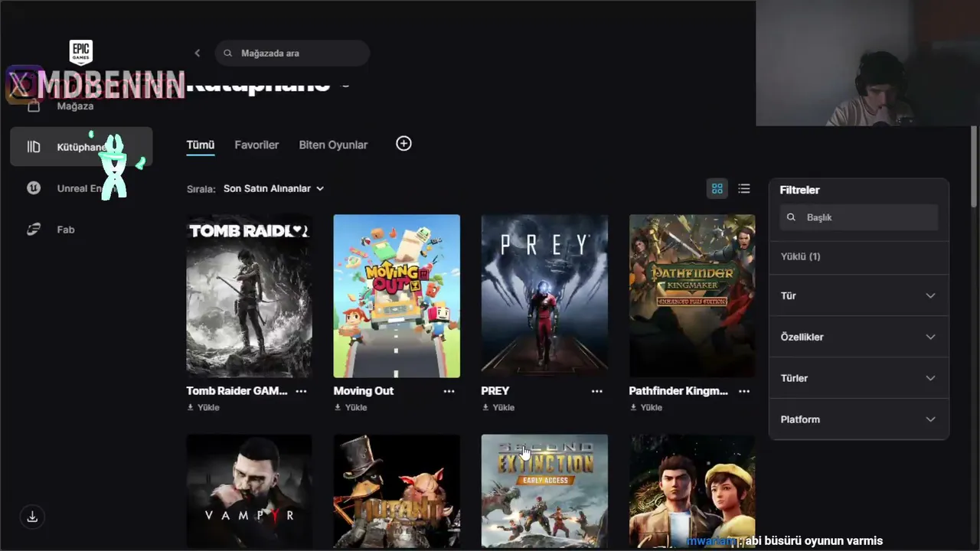Open Kütüphane library icon in sidebar
The image size is (980, 551).
34,147
